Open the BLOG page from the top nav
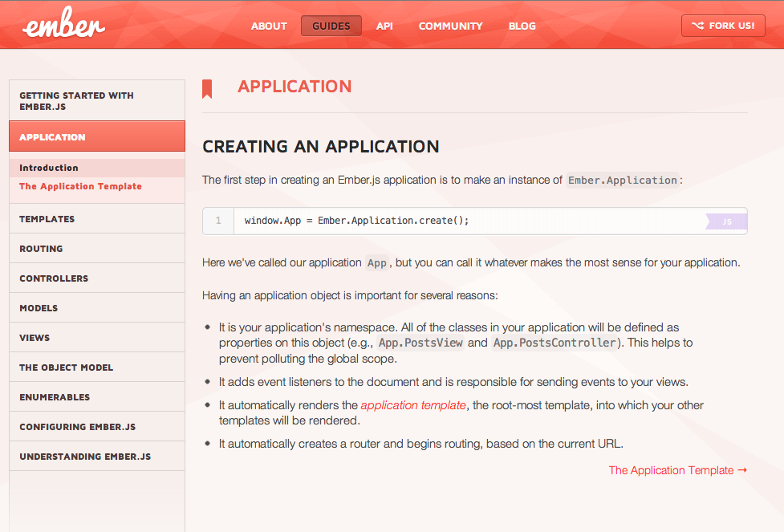 coord(522,25)
